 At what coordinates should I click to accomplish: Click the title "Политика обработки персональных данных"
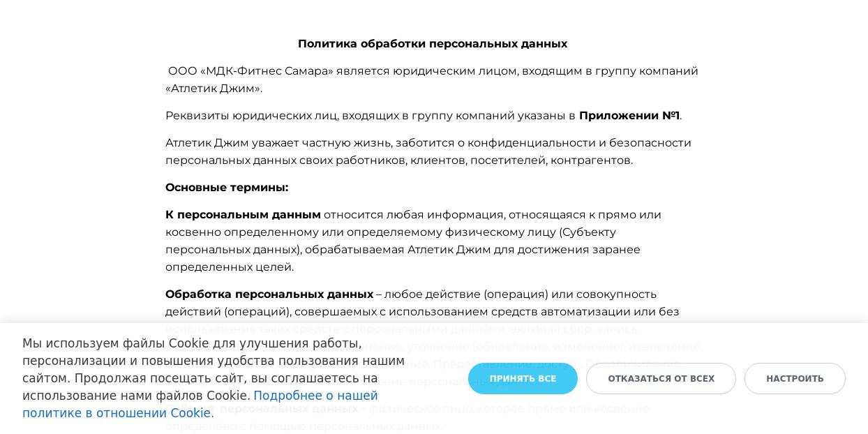(433, 44)
